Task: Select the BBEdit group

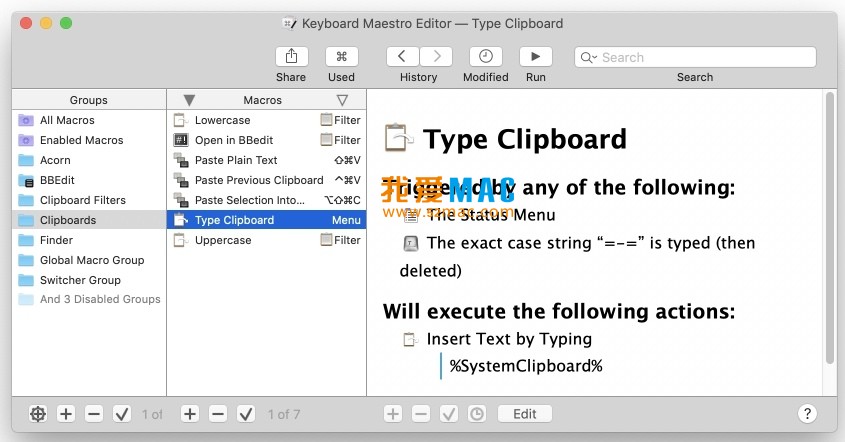Action: (89, 180)
